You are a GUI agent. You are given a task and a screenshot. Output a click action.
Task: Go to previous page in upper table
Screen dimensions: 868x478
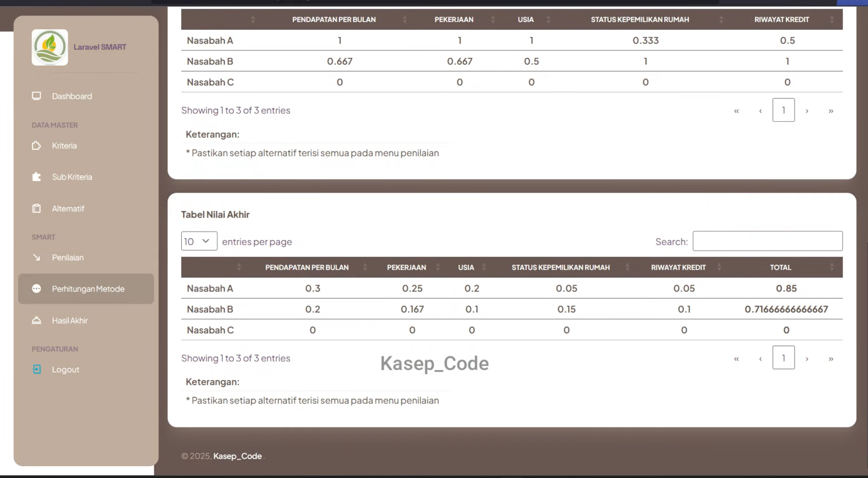coord(760,110)
